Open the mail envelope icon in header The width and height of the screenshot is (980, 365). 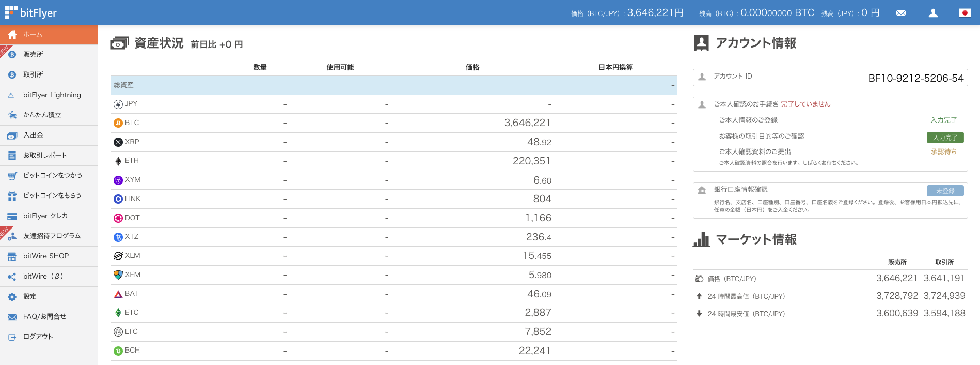coord(901,13)
